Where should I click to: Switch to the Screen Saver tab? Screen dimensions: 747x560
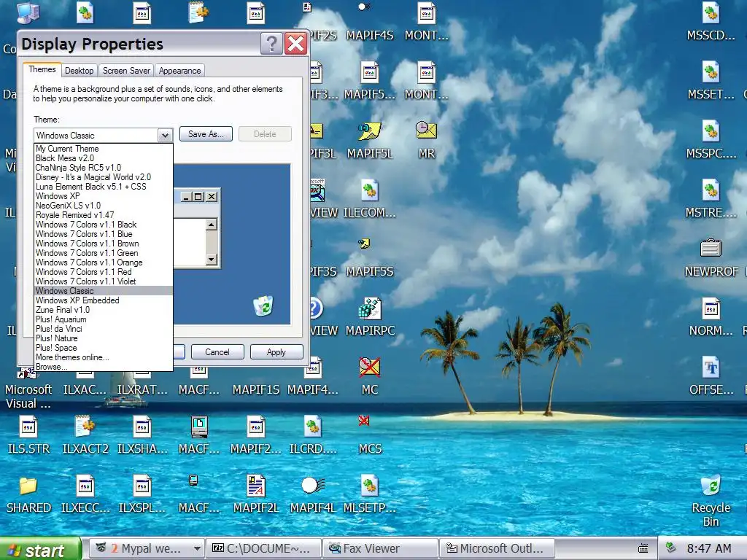coord(126,71)
